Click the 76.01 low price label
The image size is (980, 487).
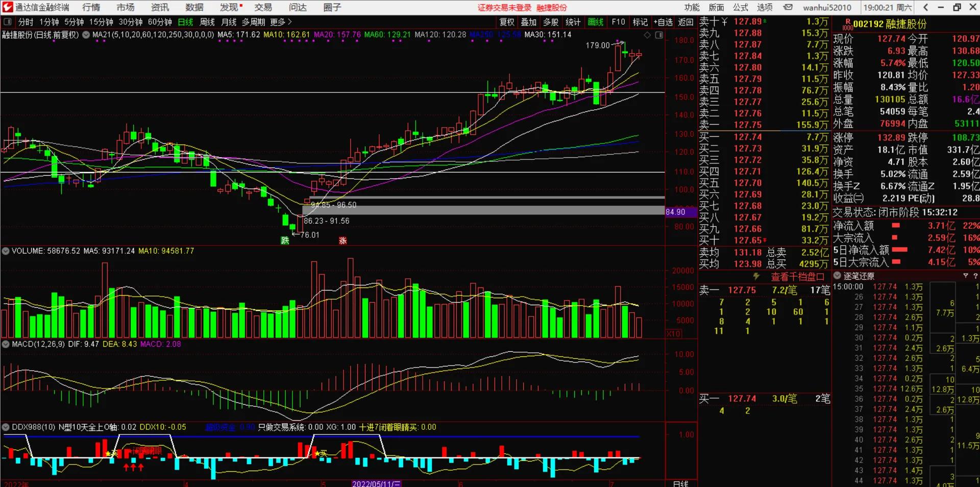pyautogui.click(x=310, y=235)
